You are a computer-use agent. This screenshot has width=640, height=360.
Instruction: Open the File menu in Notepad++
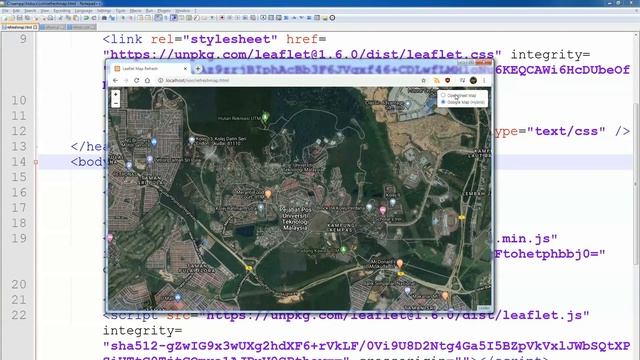pyautogui.click(x=5, y=11)
